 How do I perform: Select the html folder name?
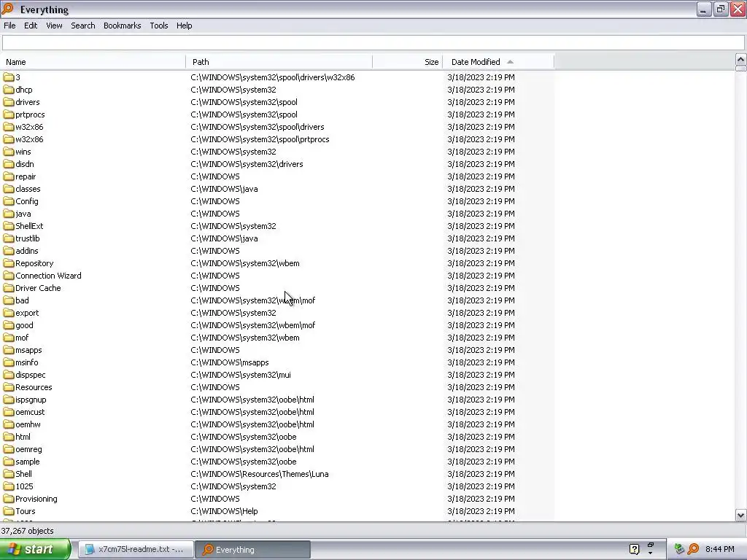[23, 437]
